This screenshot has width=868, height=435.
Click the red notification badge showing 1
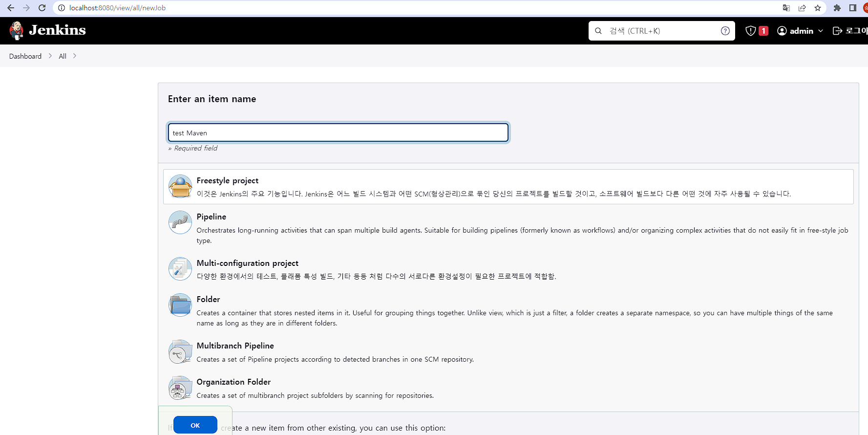coord(763,31)
